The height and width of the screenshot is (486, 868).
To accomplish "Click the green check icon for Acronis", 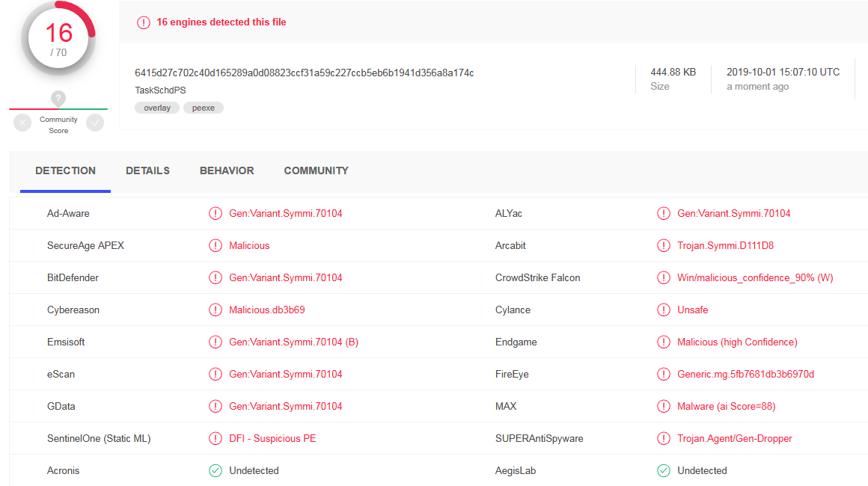I will pyautogui.click(x=216, y=470).
